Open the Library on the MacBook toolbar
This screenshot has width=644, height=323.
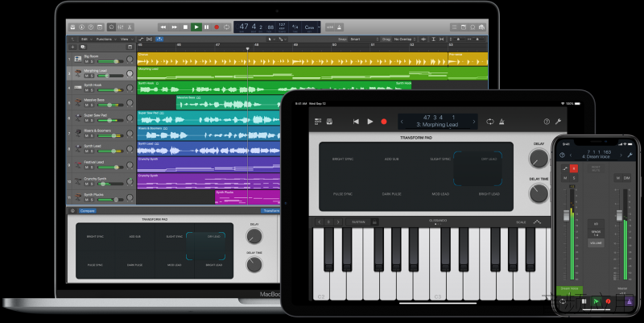(x=72, y=27)
